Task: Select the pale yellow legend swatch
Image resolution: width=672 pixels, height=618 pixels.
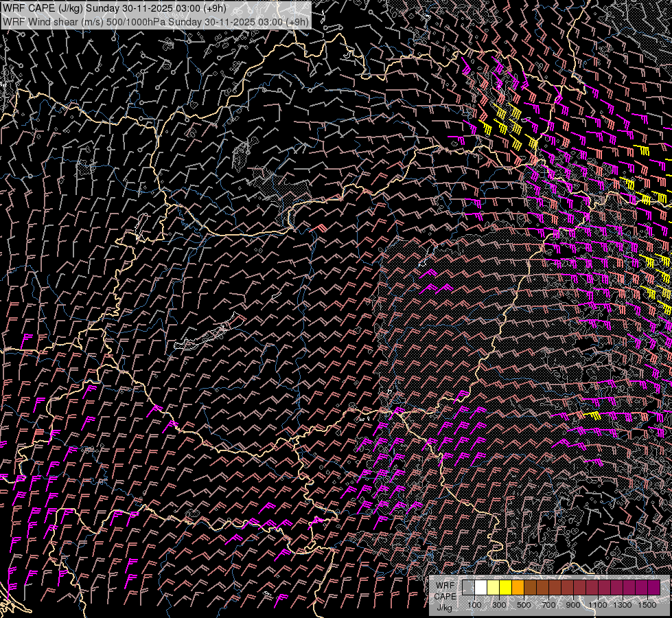Action: tap(494, 588)
